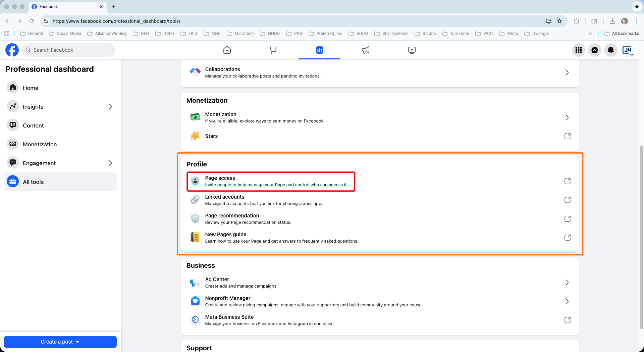Click the Stars icon
The height and width of the screenshot is (352, 644).
click(x=195, y=136)
